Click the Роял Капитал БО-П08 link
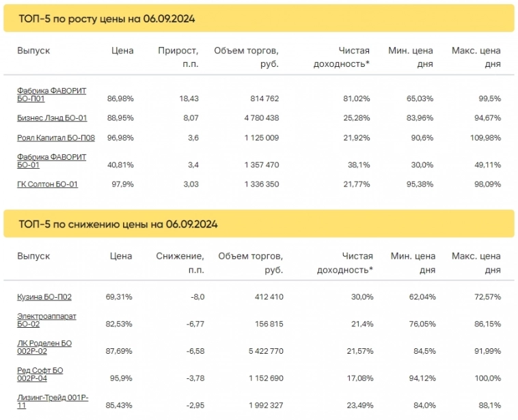This screenshot has height=420, width=518. click(x=56, y=138)
